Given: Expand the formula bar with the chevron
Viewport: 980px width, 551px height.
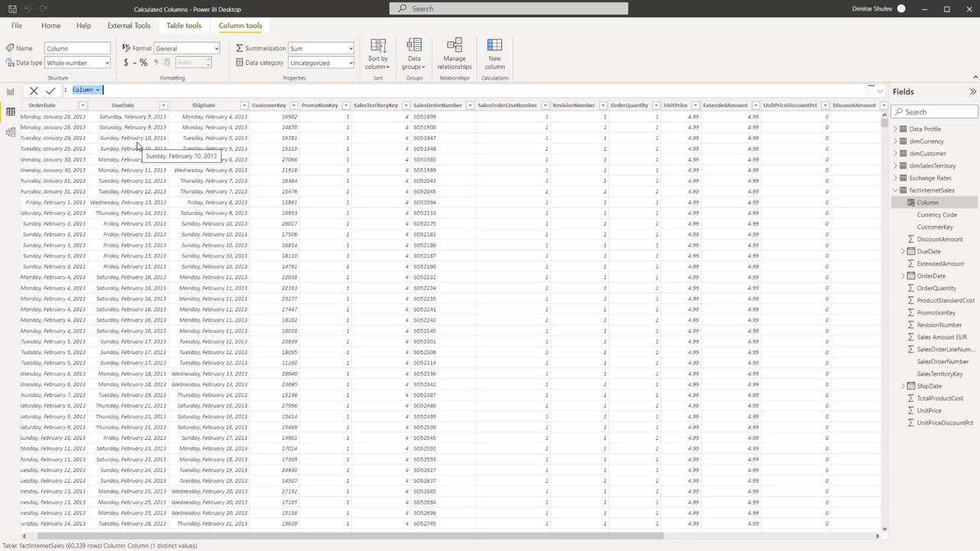Looking at the screenshot, I should click(880, 91).
